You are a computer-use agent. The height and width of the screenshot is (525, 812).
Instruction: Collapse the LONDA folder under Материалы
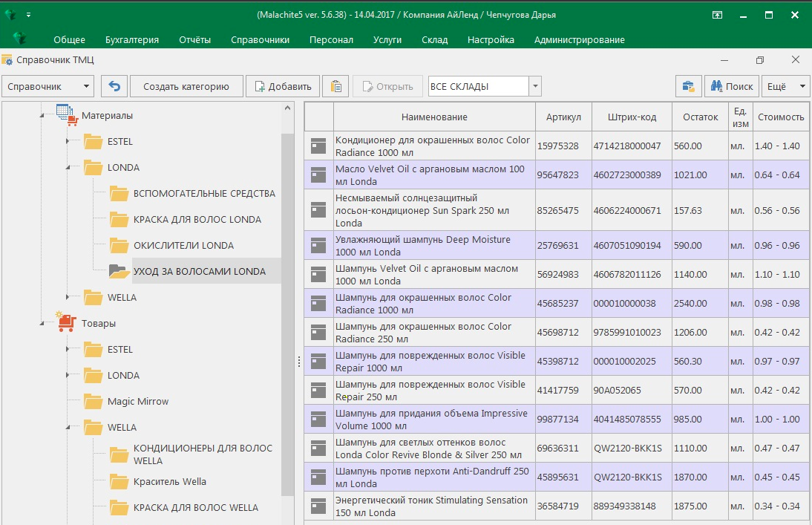pyautogui.click(x=68, y=168)
